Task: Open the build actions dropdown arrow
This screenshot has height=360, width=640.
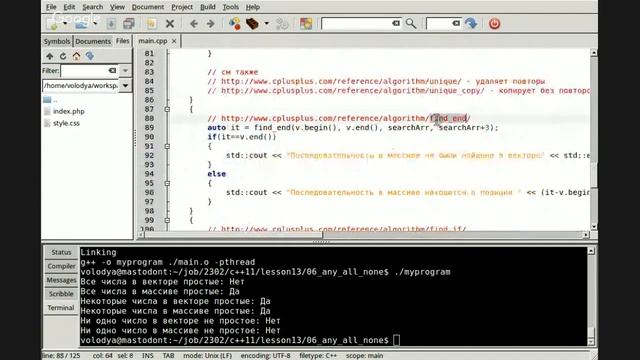Action: (x=267, y=24)
